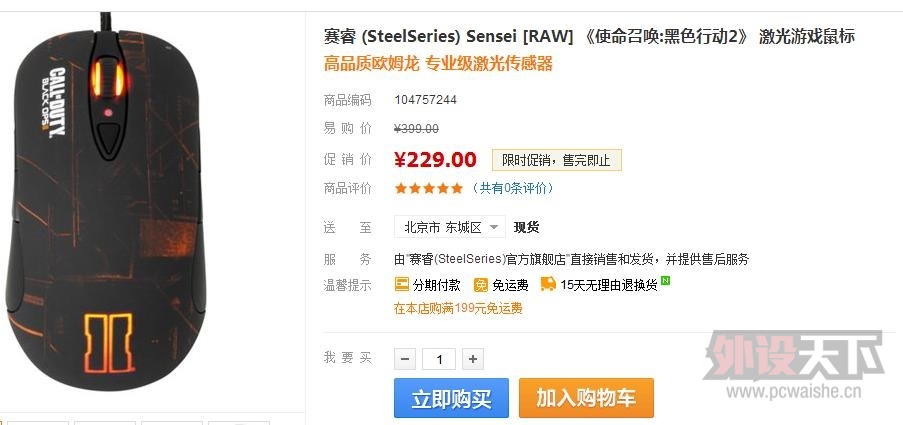Viewport: 903px width, 425px height.
Task: Click the first thumbnail below the product image
Action: click(x=38, y=423)
